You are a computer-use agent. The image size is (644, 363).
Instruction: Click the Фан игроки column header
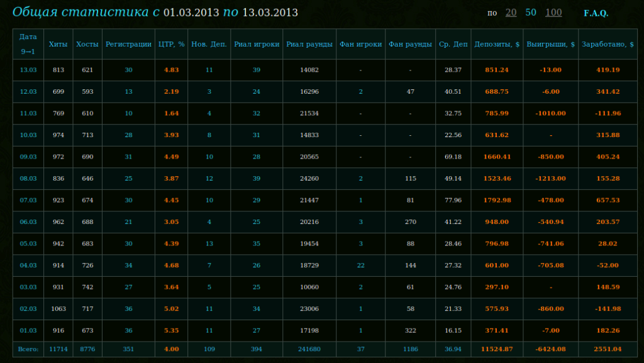point(360,44)
